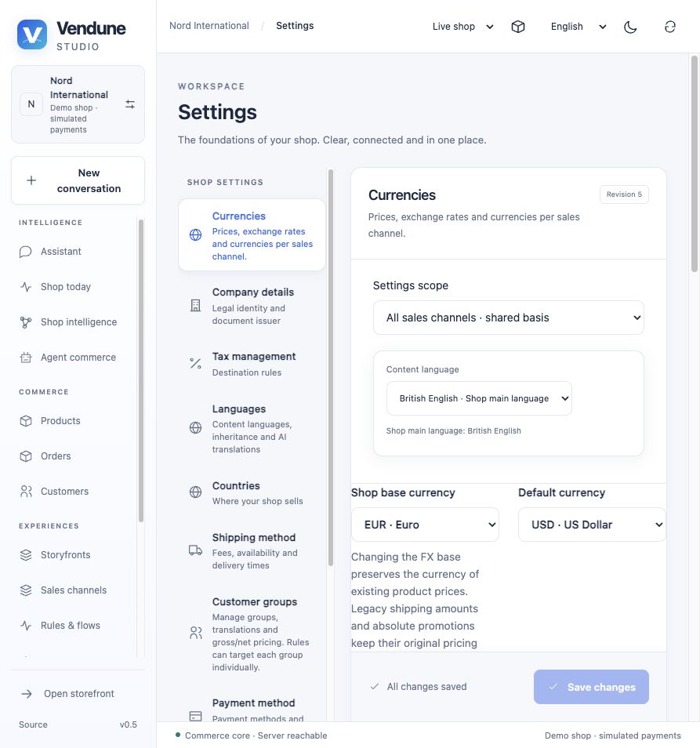Click the plus icon for new conversation
700x748 pixels.
pos(31,180)
